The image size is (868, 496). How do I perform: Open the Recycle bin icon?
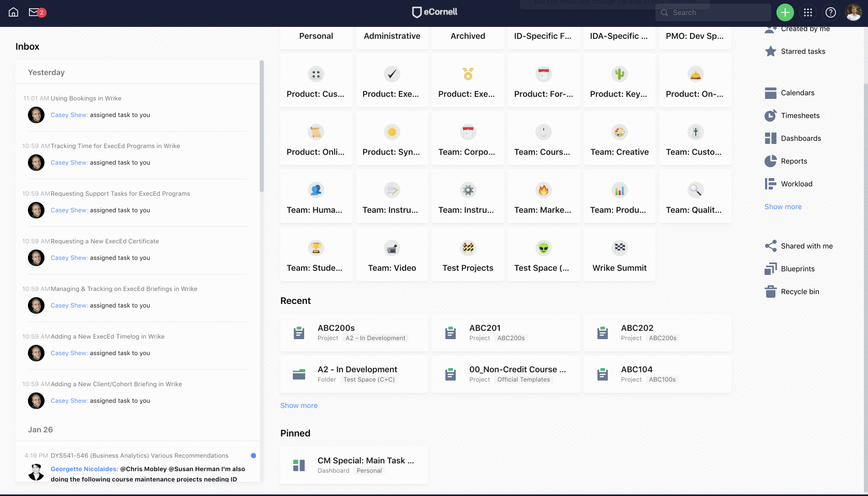point(770,291)
